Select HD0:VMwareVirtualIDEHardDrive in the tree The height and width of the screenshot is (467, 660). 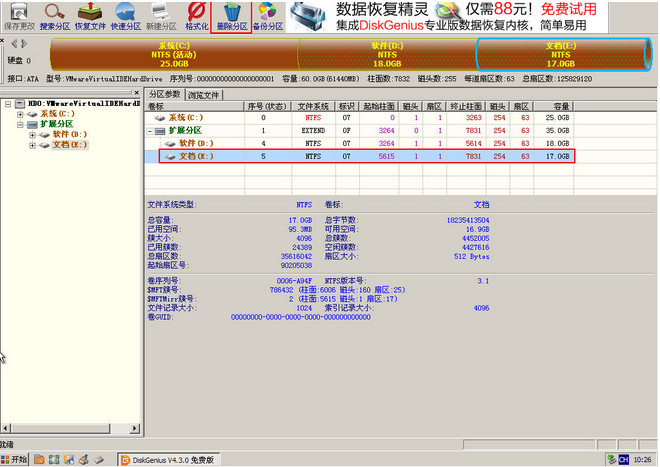point(84,103)
